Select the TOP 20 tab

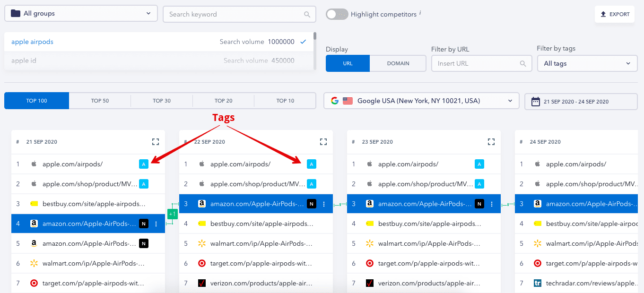[x=223, y=101]
